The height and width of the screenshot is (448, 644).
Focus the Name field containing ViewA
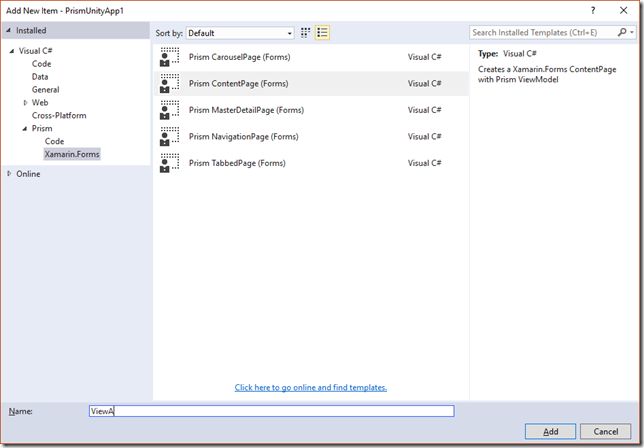(x=271, y=411)
